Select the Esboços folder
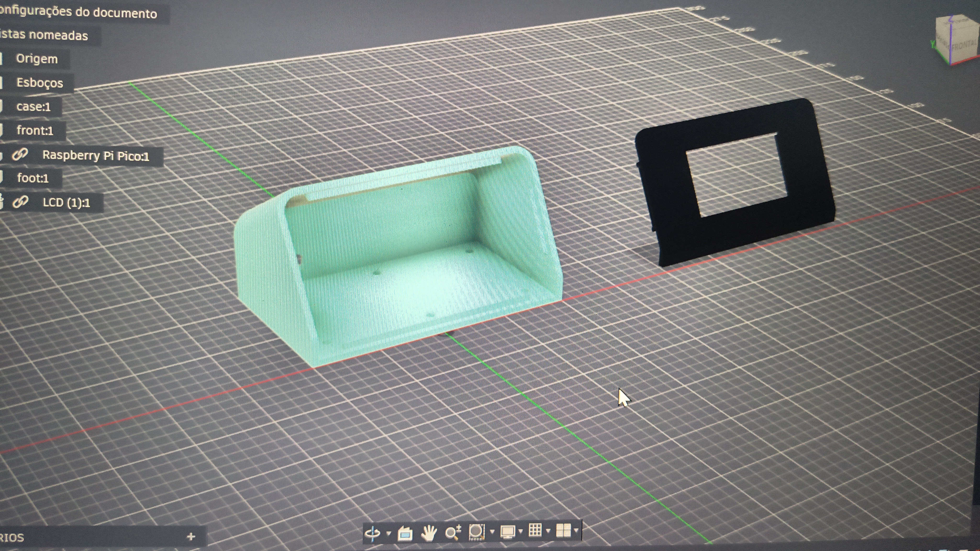Image resolution: width=980 pixels, height=551 pixels. (39, 83)
